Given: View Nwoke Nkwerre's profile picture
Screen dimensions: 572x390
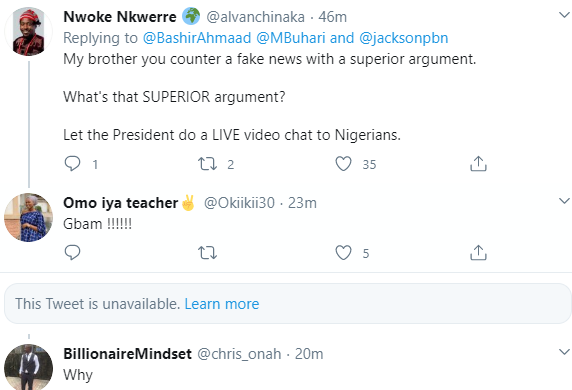Looking at the screenshot, I should click(x=28, y=31).
